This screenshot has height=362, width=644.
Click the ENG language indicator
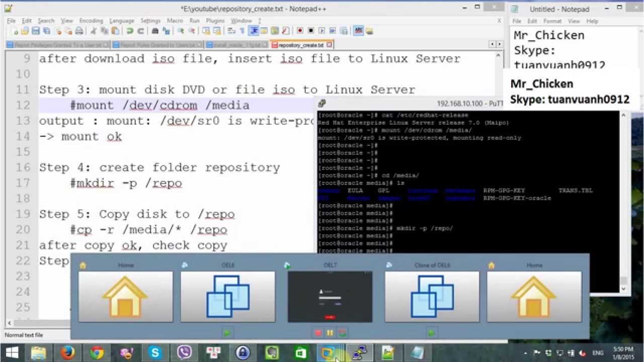[597, 353]
